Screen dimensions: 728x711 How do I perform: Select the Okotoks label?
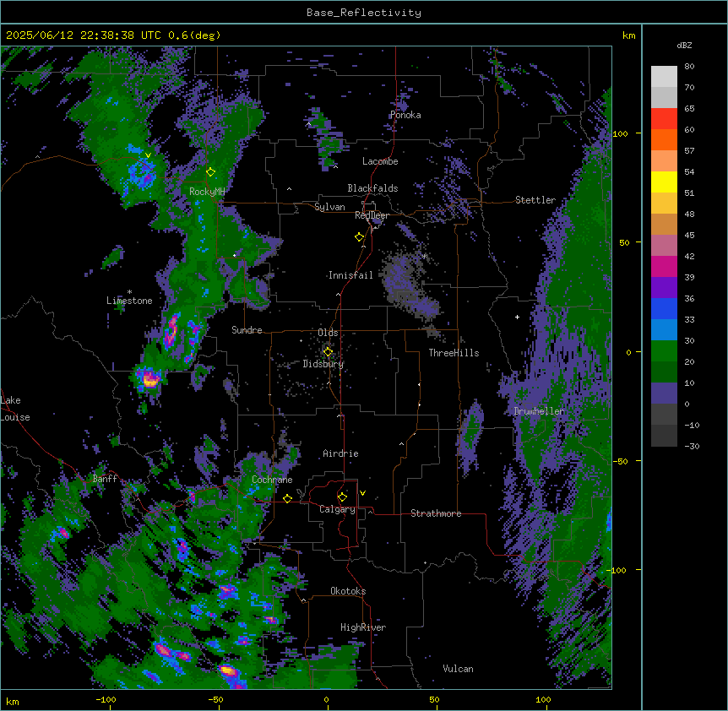[x=348, y=591]
